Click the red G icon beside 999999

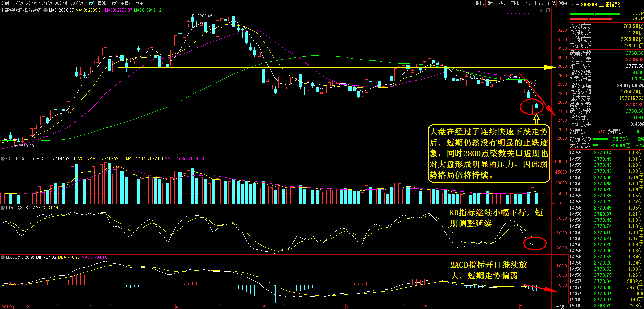pos(572,4)
